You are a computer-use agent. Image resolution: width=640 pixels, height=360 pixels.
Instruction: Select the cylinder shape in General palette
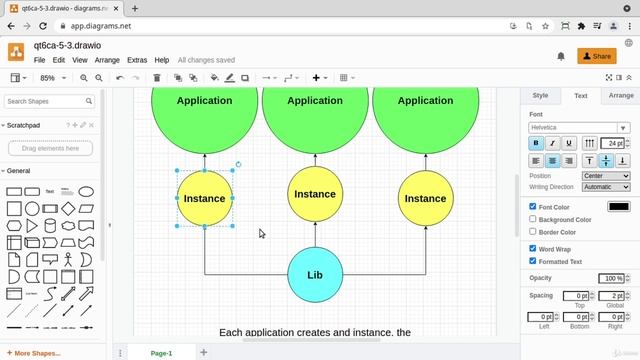pos(50,225)
